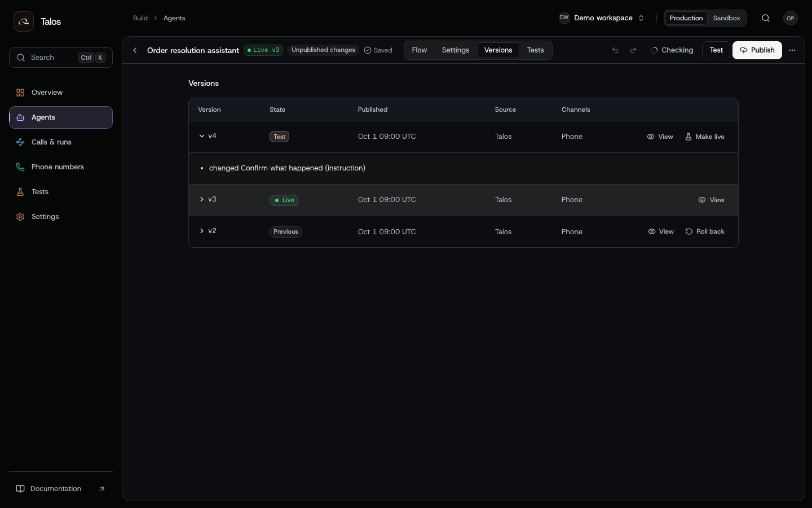
Task: Select the Production environment
Action: (x=686, y=18)
